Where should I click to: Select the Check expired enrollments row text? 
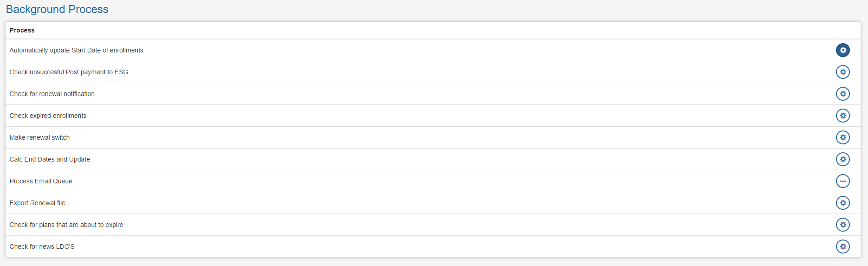click(48, 116)
